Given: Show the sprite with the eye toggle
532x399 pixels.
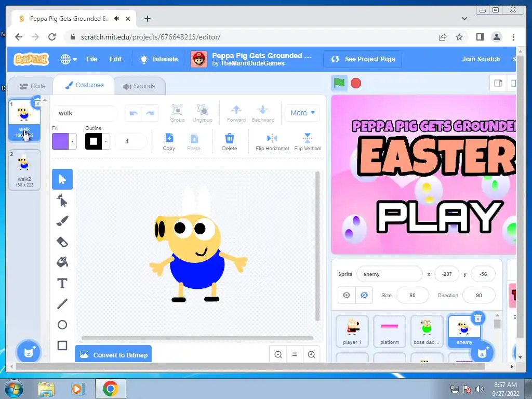Looking at the screenshot, I should click(347, 295).
